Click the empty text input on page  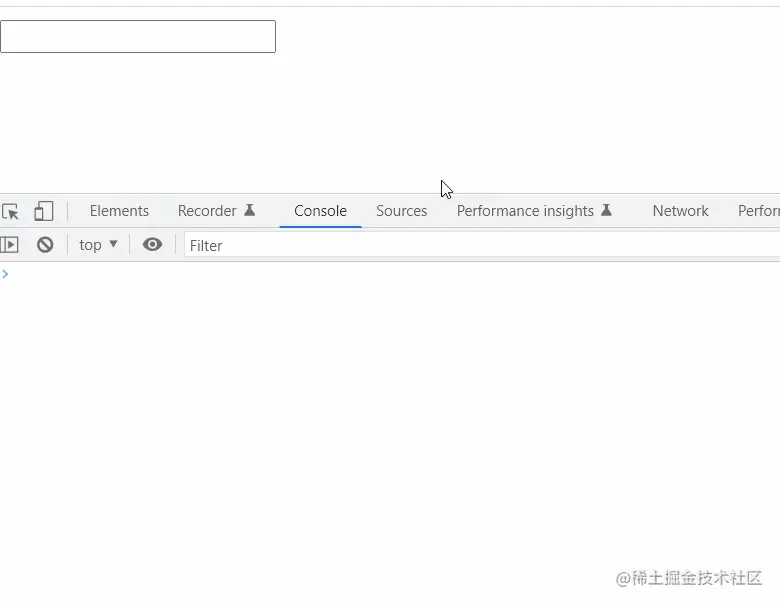coord(138,36)
